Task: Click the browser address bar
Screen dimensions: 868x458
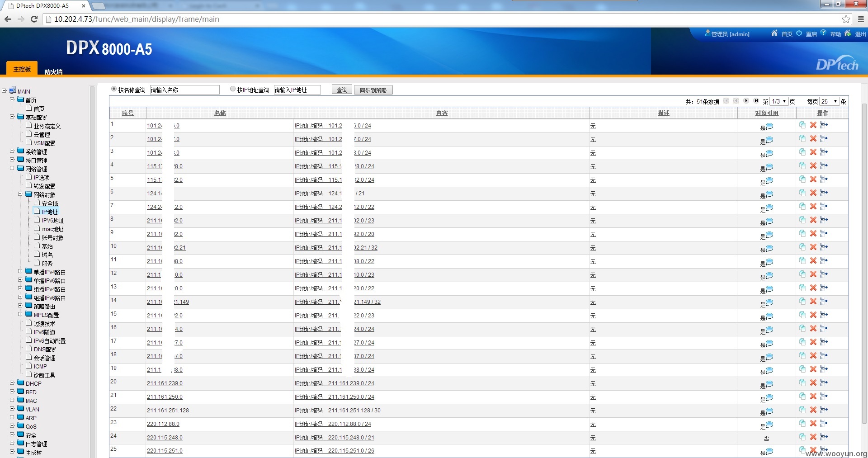Action: (x=443, y=19)
